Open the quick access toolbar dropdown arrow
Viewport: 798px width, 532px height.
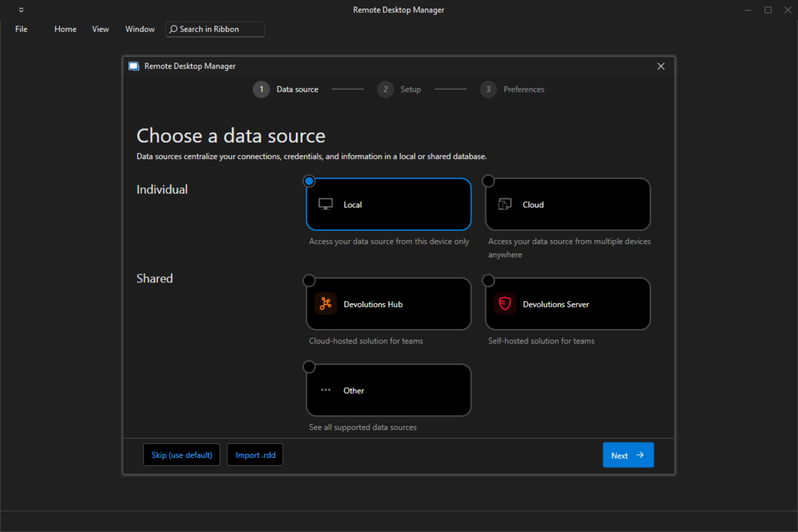(21, 10)
